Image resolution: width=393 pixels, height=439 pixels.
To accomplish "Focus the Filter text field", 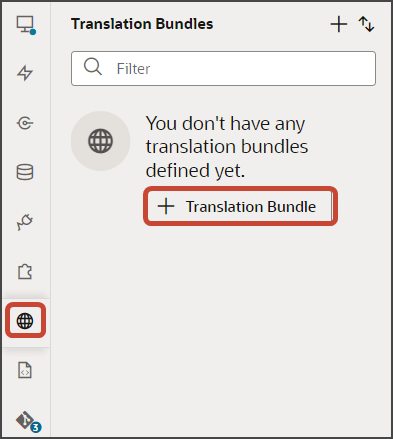I will [223, 68].
